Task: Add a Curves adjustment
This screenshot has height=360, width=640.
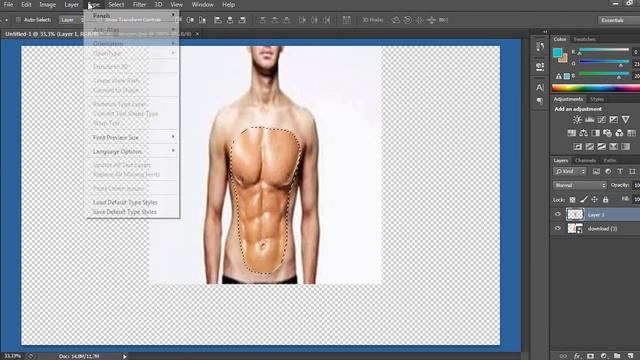Action: click(x=601, y=120)
